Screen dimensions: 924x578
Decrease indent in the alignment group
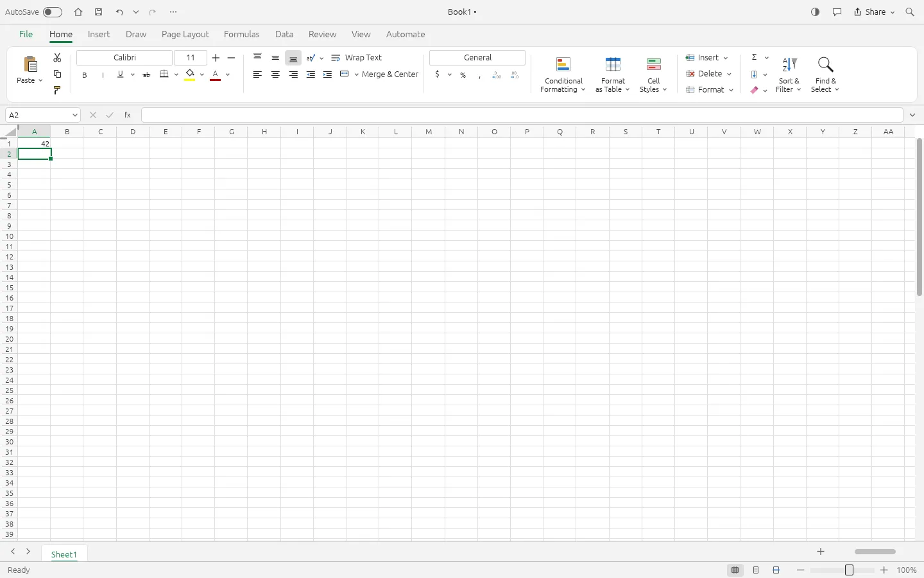[x=311, y=74]
